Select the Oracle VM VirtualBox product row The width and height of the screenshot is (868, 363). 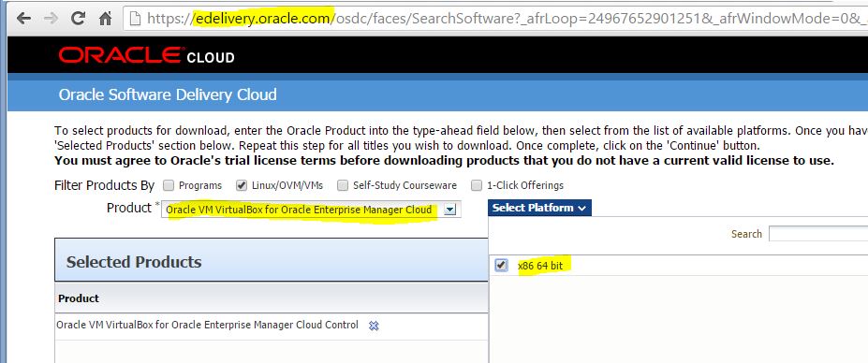click(272, 326)
